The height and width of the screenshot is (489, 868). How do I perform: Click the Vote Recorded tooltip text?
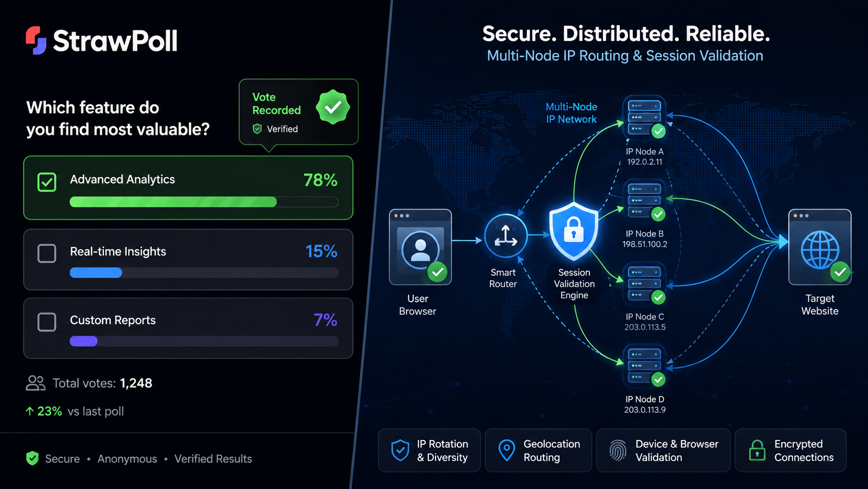pos(276,103)
